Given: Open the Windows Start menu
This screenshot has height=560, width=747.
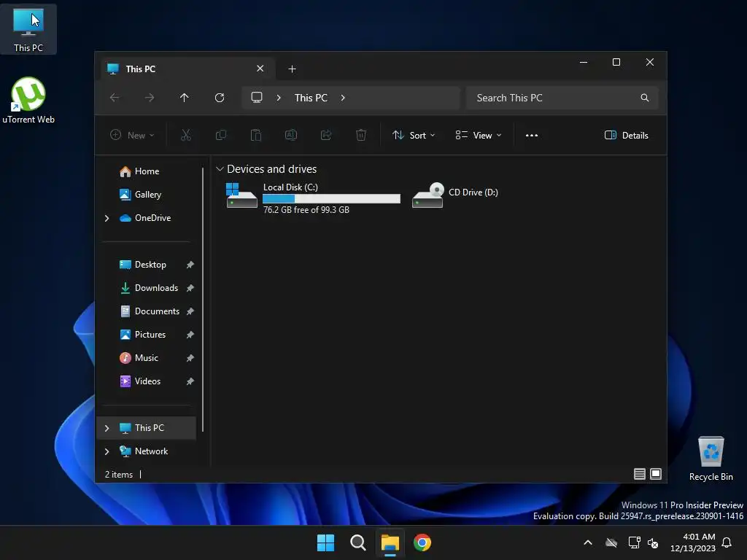Looking at the screenshot, I should tap(326, 542).
